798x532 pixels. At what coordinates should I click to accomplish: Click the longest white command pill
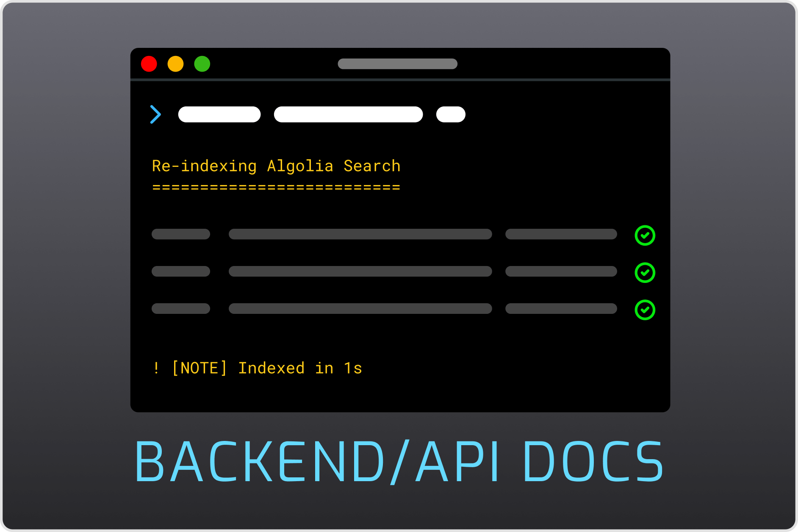pos(348,114)
